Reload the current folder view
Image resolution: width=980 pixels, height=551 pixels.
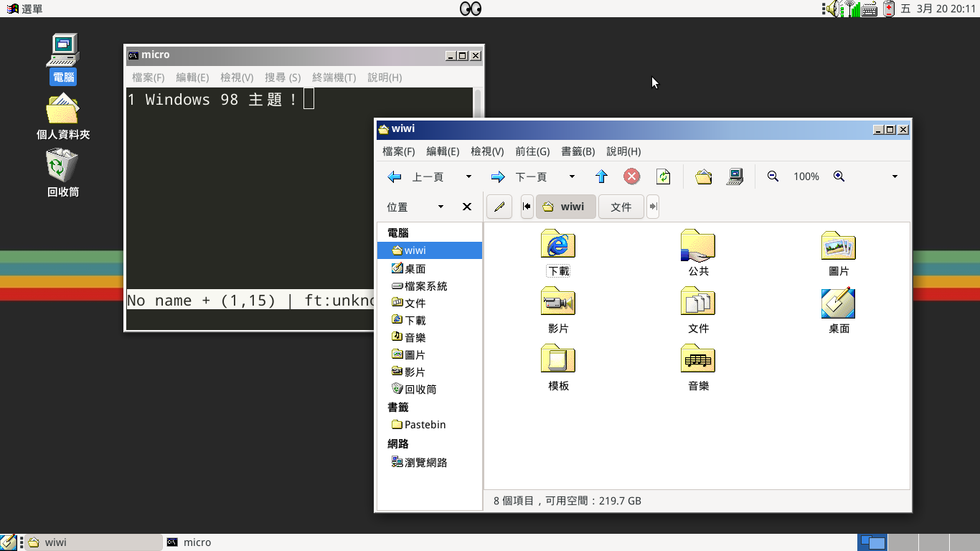663,176
